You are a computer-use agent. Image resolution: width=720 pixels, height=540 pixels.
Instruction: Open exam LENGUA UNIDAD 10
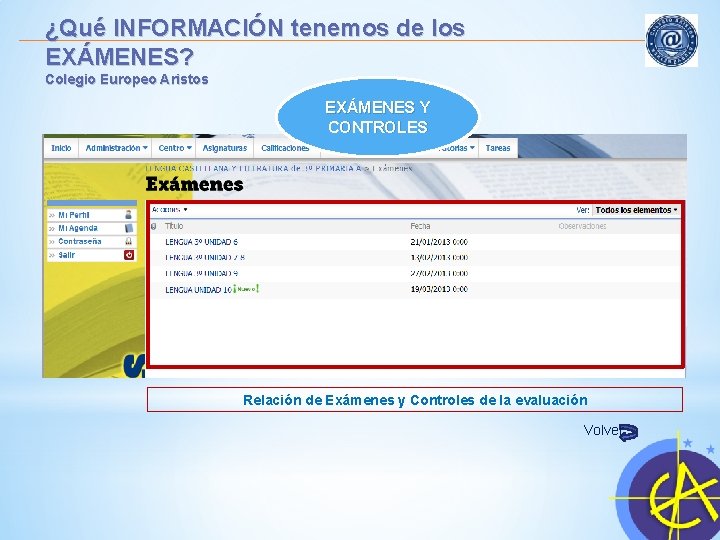198,290
